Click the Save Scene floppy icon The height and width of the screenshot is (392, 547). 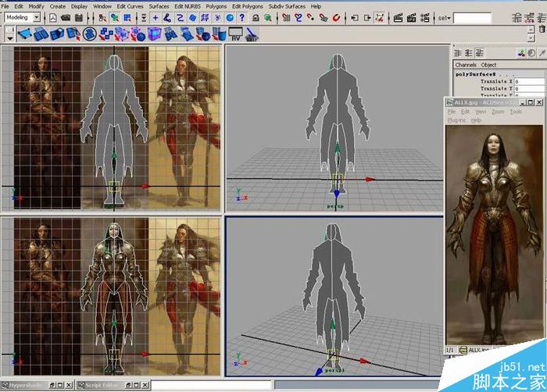point(79,17)
